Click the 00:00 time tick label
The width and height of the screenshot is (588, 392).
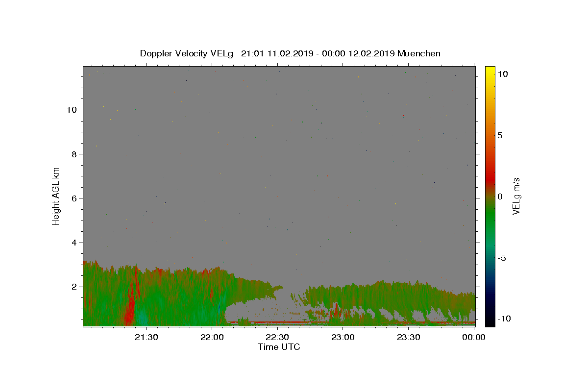point(473,337)
